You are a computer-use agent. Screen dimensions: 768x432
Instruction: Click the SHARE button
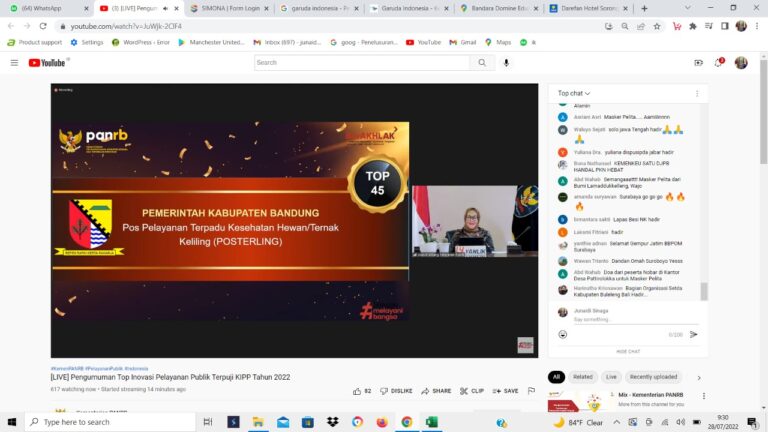pyautogui.click(x=436, y=391)
